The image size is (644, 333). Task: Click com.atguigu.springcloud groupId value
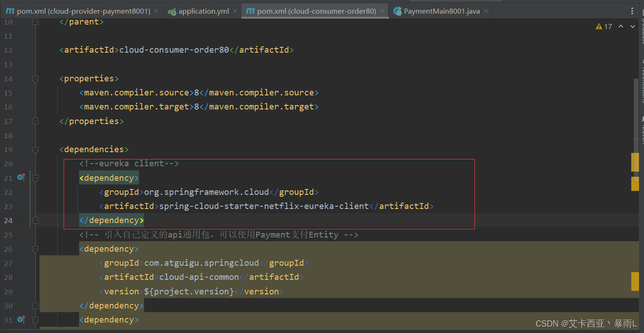point(201,263)
